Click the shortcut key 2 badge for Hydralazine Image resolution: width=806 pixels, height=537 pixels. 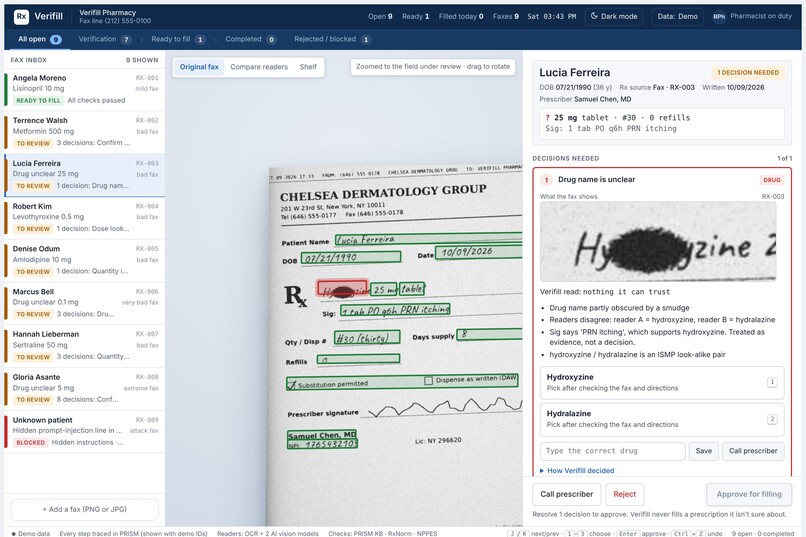772,419
